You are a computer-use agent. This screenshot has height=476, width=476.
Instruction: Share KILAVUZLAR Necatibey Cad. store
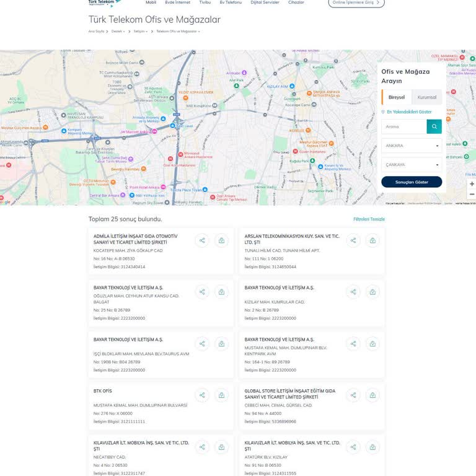(x=202, y=447)
